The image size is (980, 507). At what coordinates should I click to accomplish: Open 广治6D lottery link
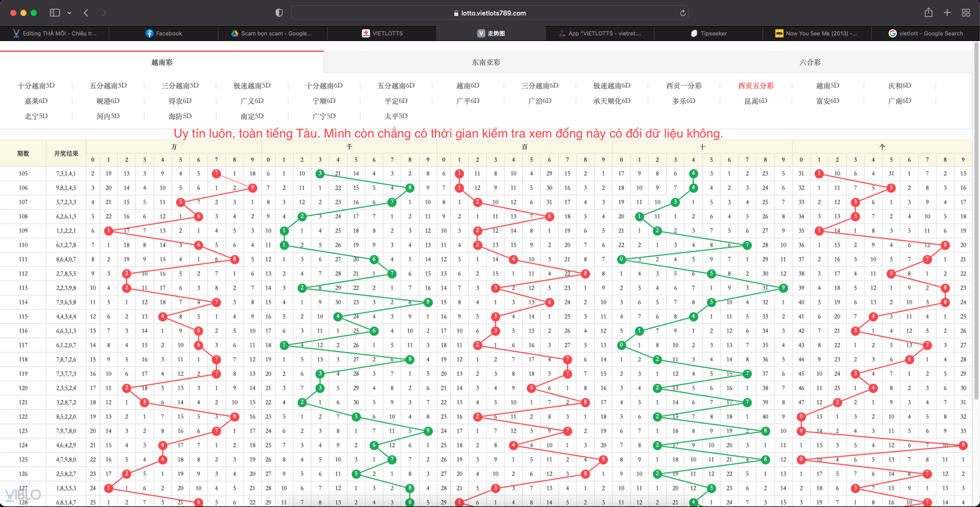[x=540, y=101]
